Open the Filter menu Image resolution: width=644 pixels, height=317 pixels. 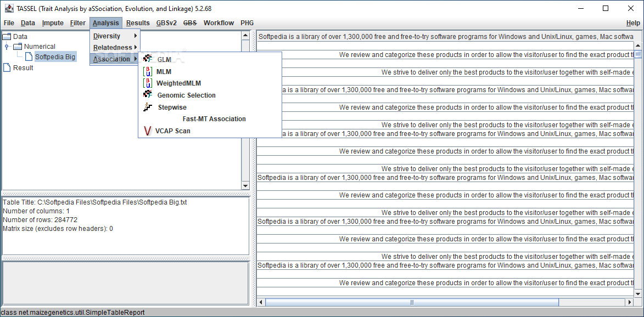[x=78, y=23]
